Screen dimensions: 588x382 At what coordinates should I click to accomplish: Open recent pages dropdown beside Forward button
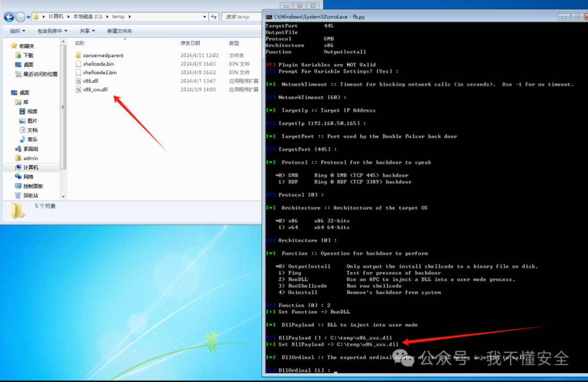pyautogui.click(x=28, y=17)
